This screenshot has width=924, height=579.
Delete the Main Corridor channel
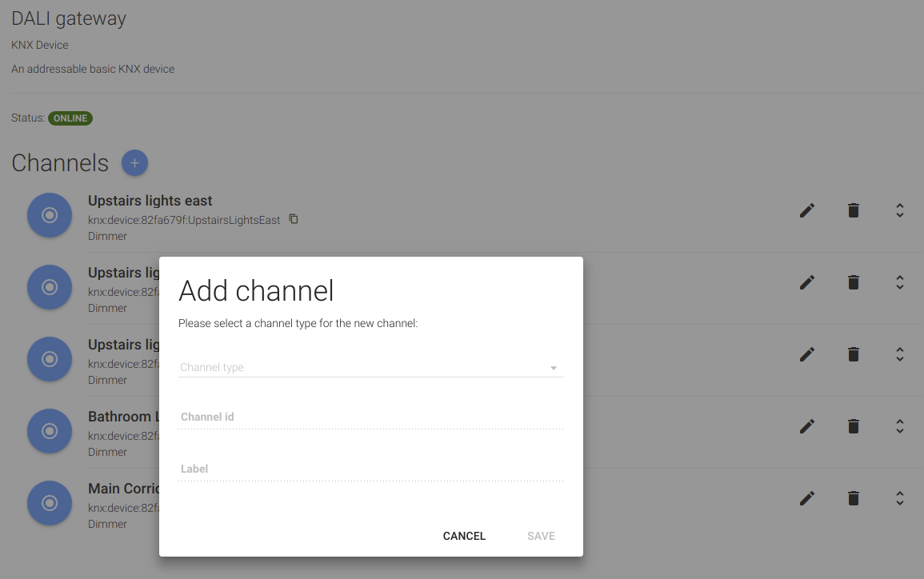tap(854, 498)
